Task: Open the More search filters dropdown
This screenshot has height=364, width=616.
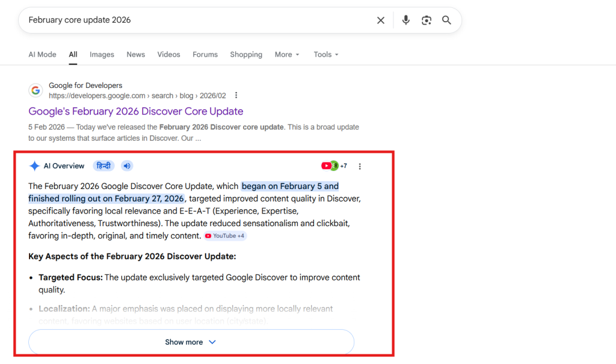Action: [287, 55]
